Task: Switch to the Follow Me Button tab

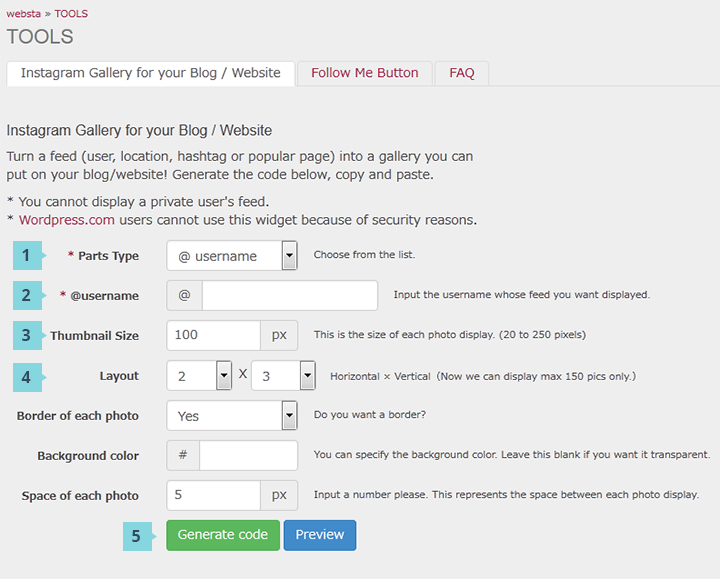Action: [365, 73]
